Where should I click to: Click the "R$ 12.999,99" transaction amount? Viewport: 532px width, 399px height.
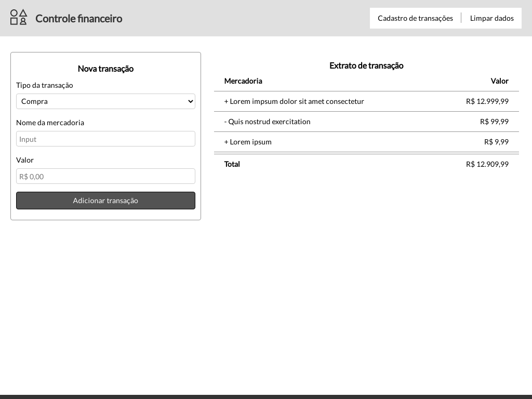(x=487, y=101)
